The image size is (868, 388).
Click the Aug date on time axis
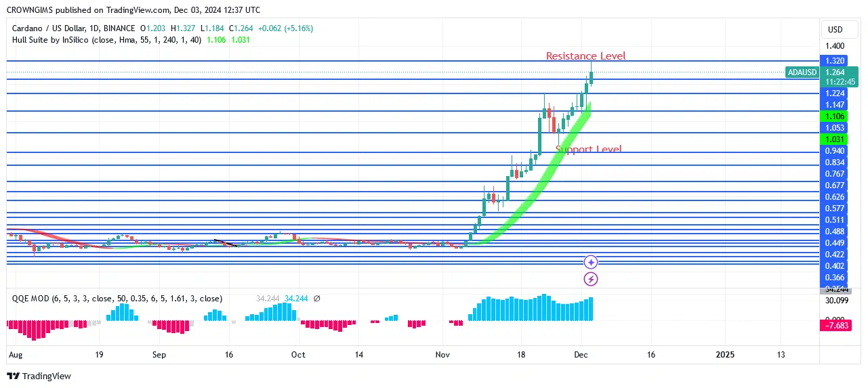[x=15, y=354]
